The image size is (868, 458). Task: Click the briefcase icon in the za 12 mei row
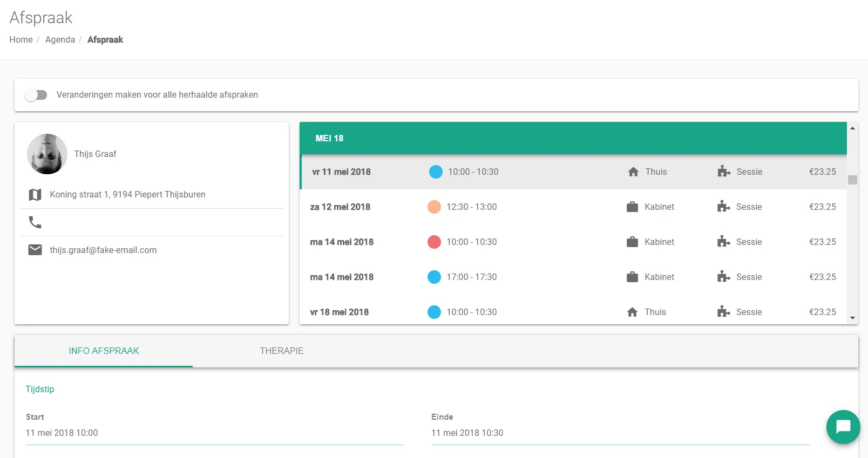[632, 207]
